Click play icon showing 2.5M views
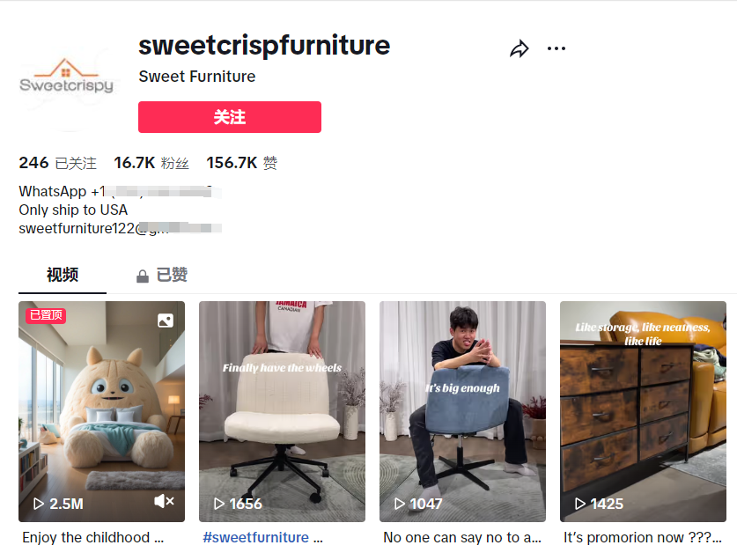737x560 pixels. 39,504
